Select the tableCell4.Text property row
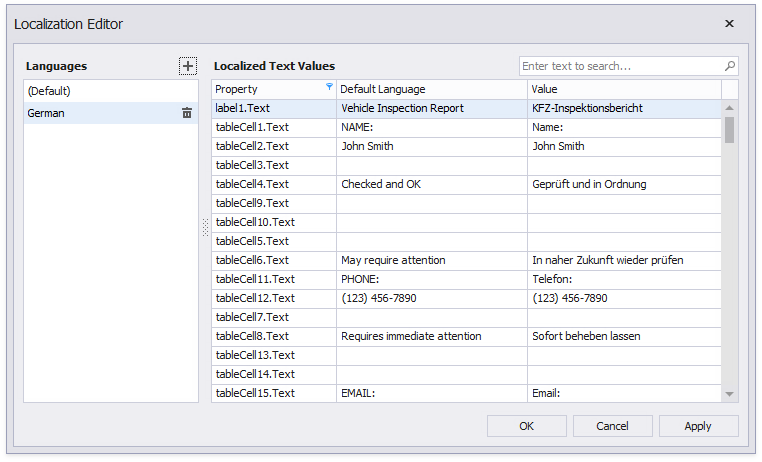 point(273,184)
